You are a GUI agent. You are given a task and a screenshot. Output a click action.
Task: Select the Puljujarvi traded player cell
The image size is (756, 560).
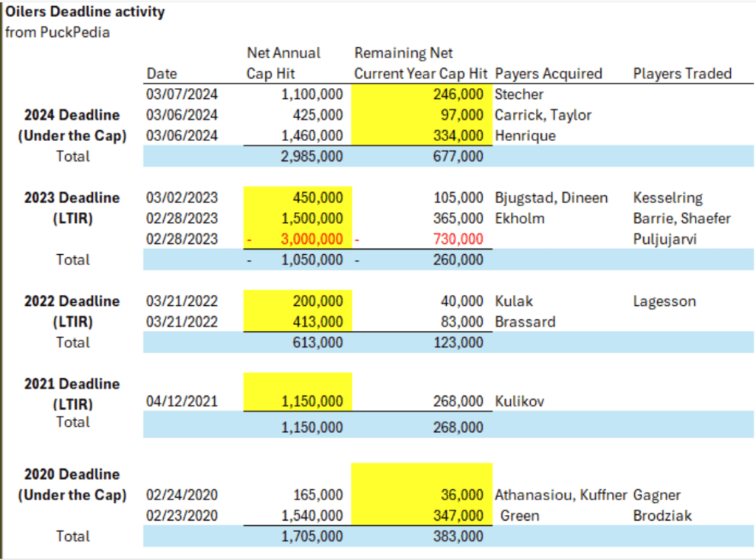(x=665, y=239)
